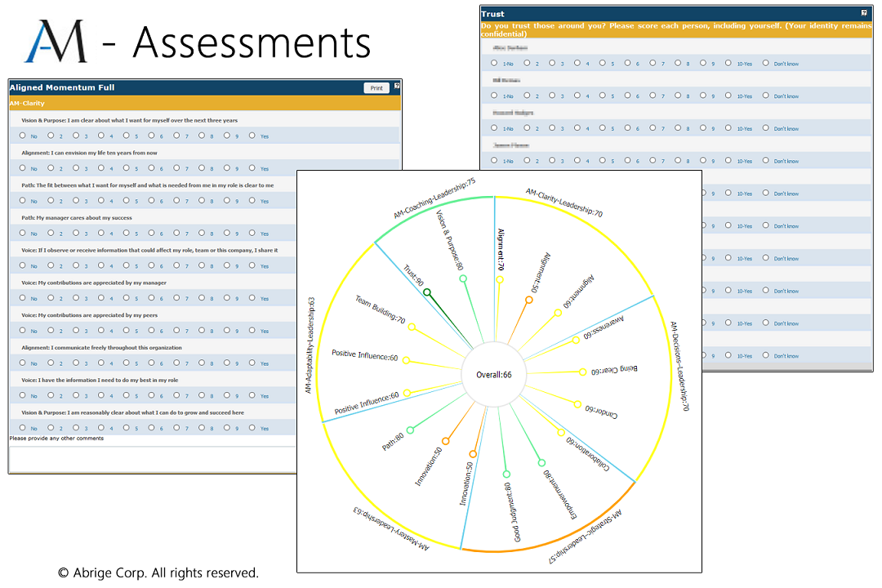Click the "AM-Clarity" section heading
The image size is (882, 588).
tap(27, 103)
